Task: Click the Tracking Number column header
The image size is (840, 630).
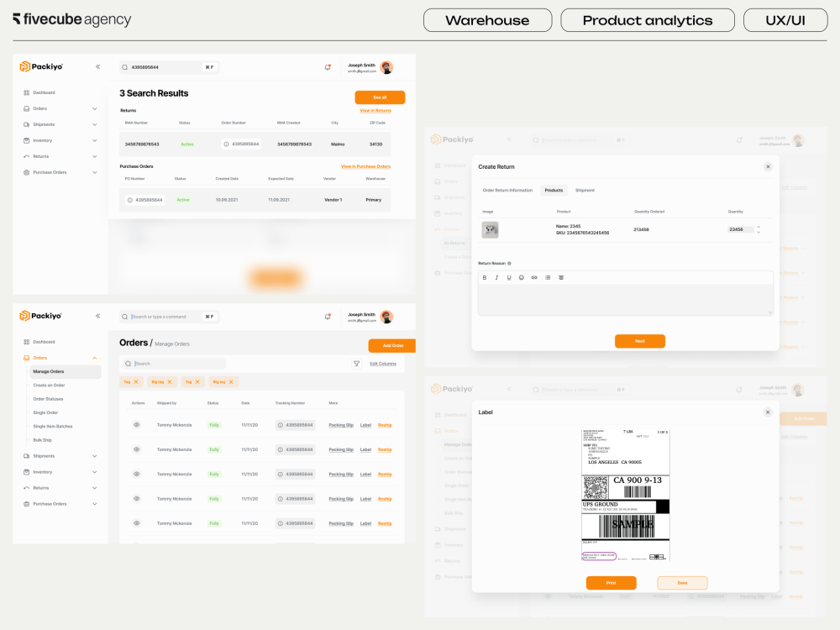Action: [x=290, y=403]
